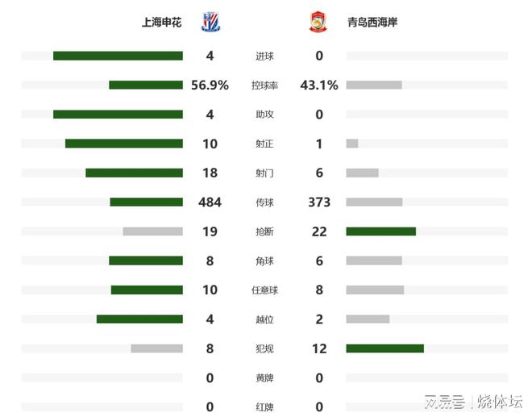Image resolution: width=532 pixels, height=417 pixels.
Task: Select the 黄牌 stat label
Action: tap(264, 378)
